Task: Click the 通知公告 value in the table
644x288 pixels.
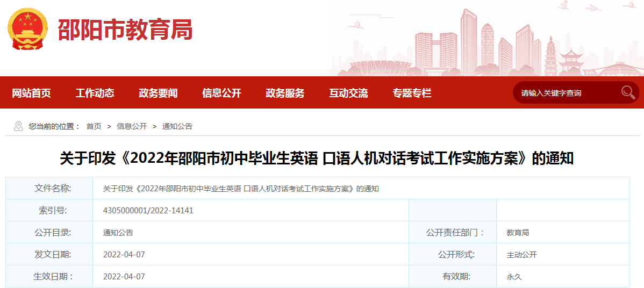Action: pyautogui.click(x=118, y=233)
